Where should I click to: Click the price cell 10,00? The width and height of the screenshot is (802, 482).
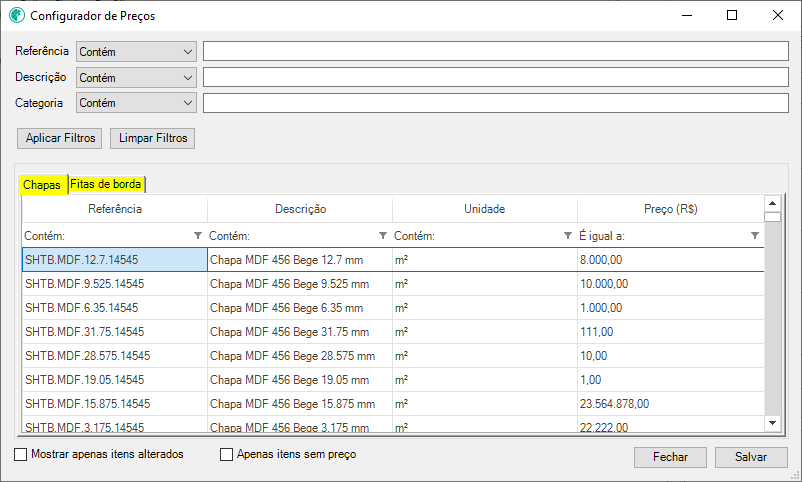[x=671, y=356]
